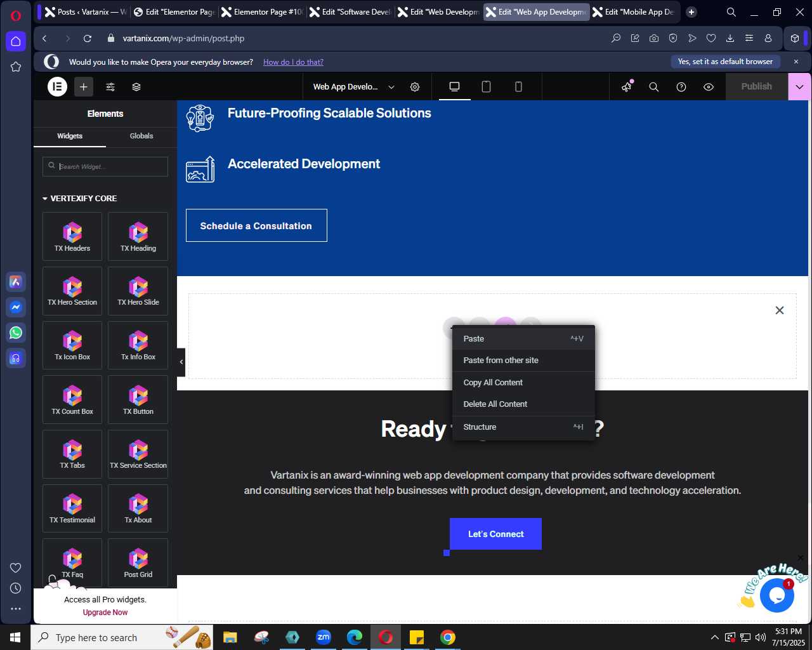Switch to Edit "Mobile App De browser tab
This screenshot has height=650, width=812.
[x=635, y=12]
